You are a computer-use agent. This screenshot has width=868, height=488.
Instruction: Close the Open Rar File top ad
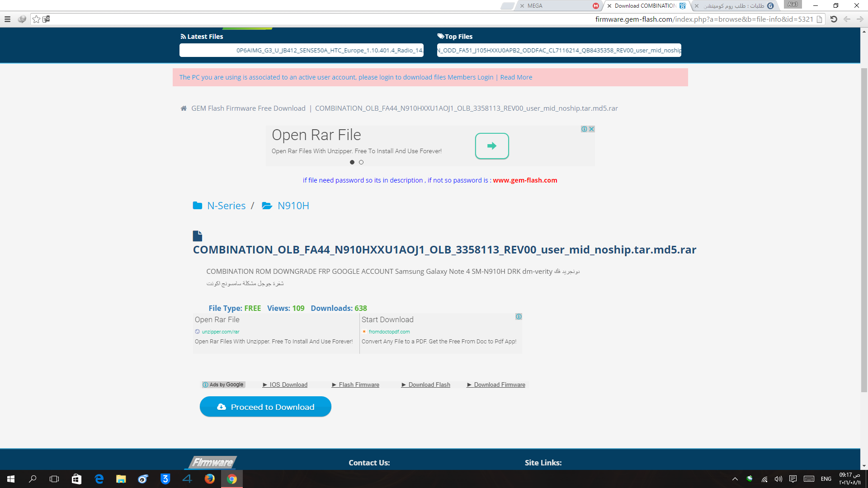[x=591, y=129]
